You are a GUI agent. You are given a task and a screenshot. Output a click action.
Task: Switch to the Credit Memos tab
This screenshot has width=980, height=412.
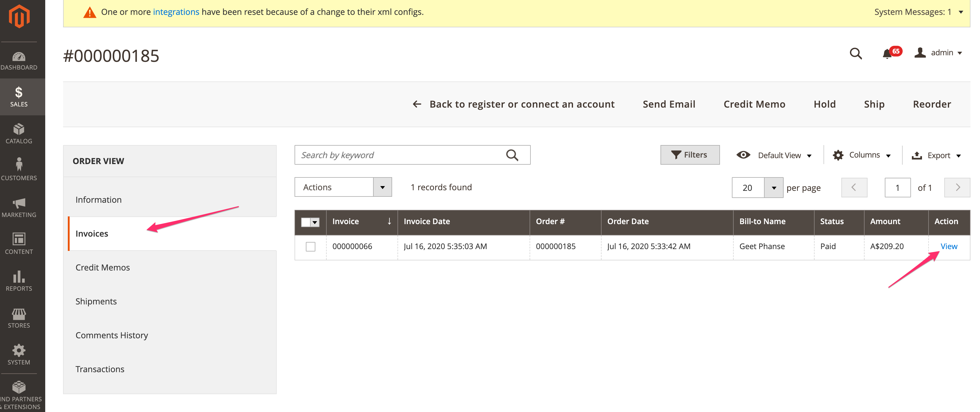click(x=102, y=268)
